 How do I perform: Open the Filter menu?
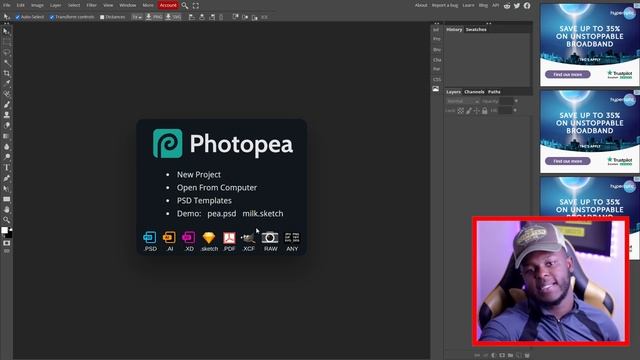coord(91,5)
